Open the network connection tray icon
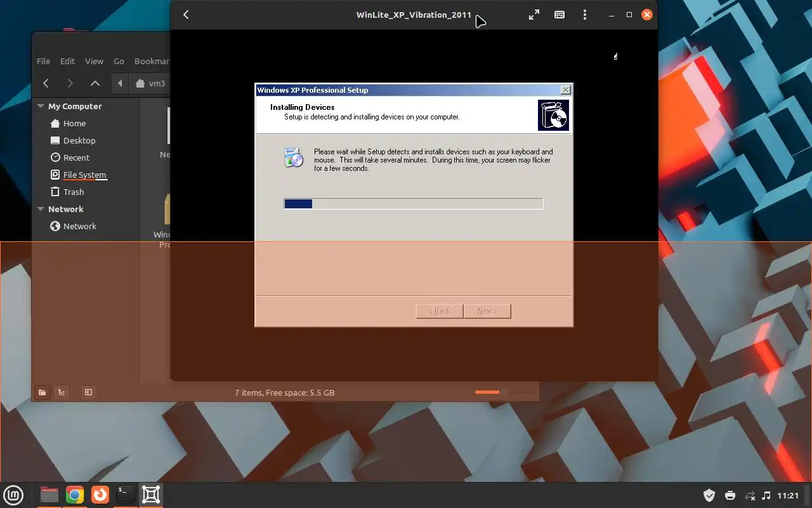 pyautogui.click(x=750, y=495)
